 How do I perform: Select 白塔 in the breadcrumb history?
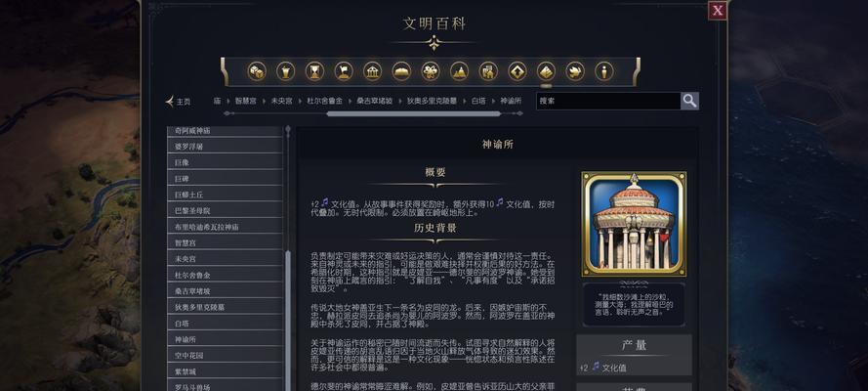point(478,101)
